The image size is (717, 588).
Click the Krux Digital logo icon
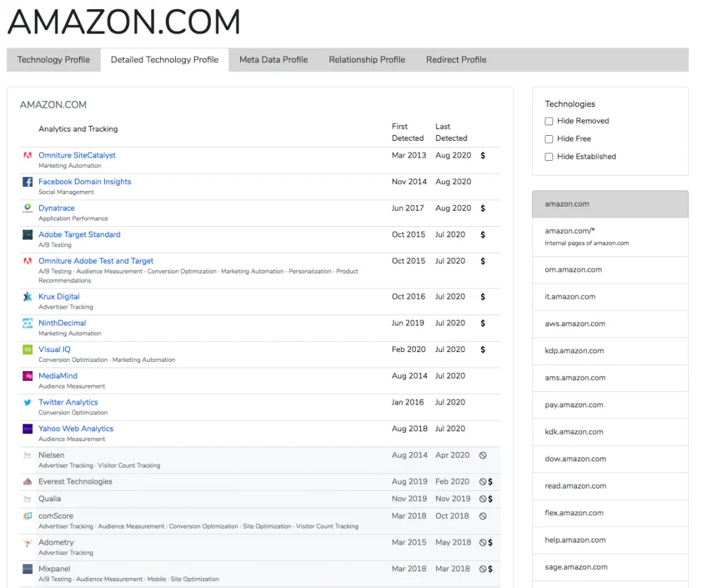coord(27,297)
